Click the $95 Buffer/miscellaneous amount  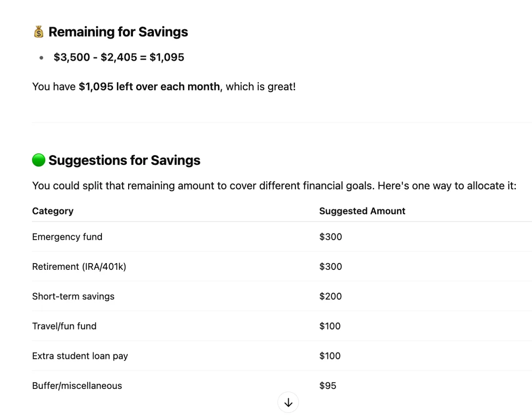pos(328,385)
